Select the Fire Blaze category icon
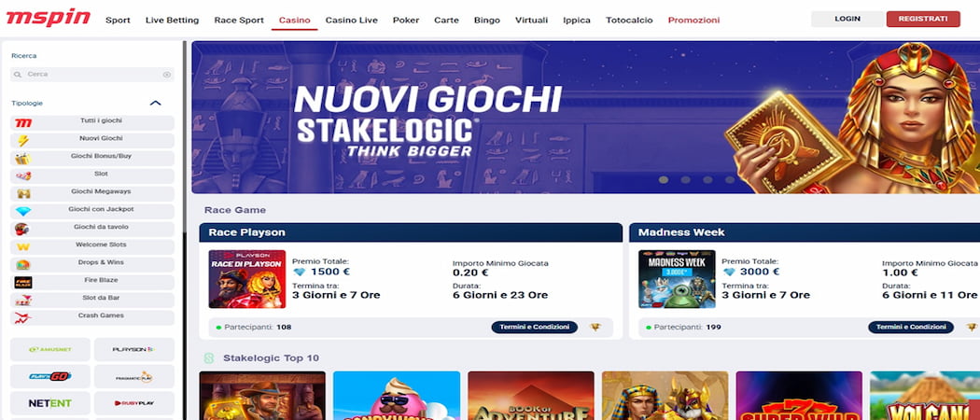Viewport: 980px width, 420px height. coord(23,283)
